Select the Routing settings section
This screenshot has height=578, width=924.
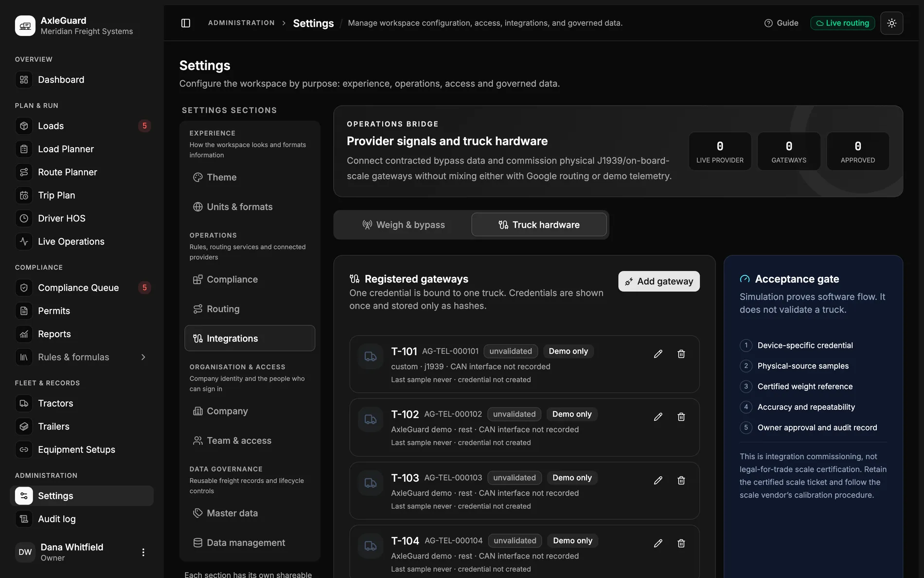click(x=249, y=309)
